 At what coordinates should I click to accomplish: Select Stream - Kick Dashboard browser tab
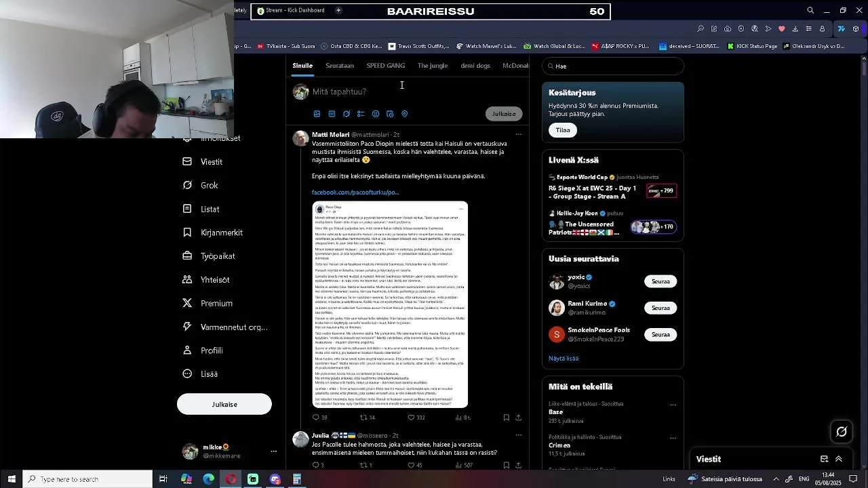tap(292, 11)
